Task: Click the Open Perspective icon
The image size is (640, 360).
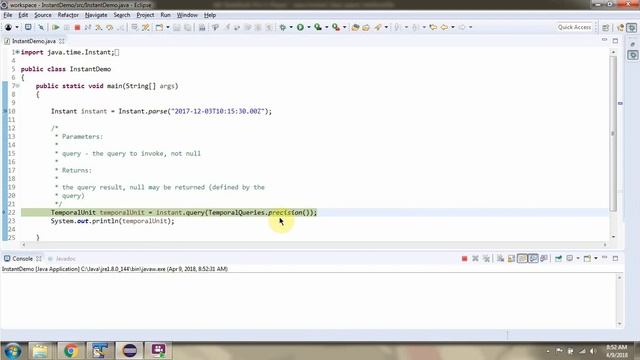Action: (606, 27)
